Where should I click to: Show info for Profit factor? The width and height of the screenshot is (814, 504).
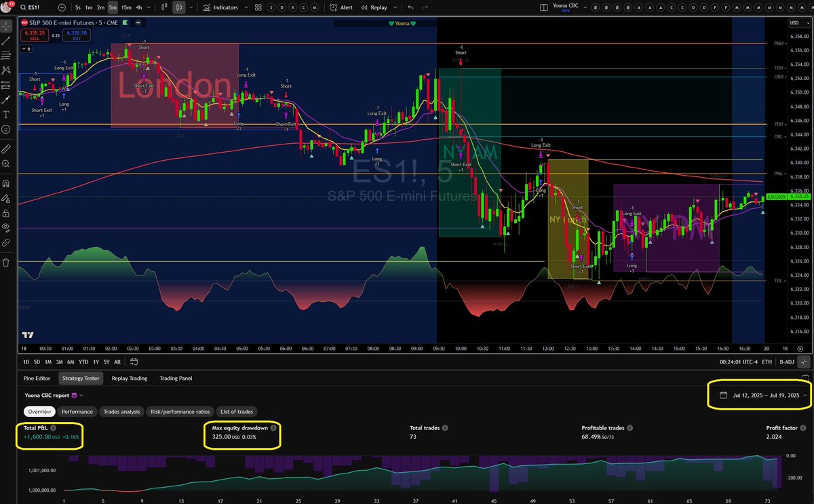(x=802, y=428)
